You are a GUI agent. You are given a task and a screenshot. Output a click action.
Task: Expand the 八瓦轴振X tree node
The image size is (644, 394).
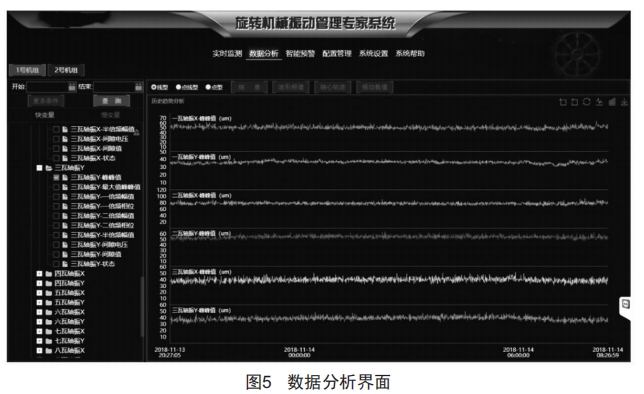(x=39, y=350)
